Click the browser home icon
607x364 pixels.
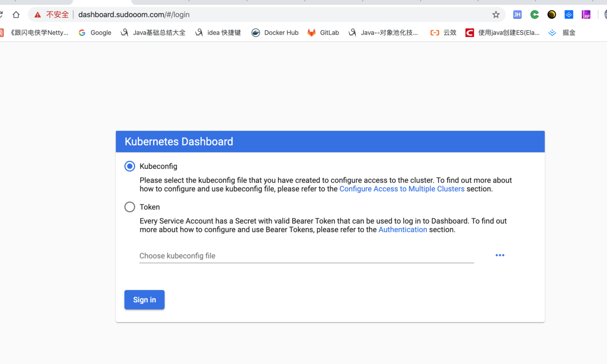coord(16,15)
